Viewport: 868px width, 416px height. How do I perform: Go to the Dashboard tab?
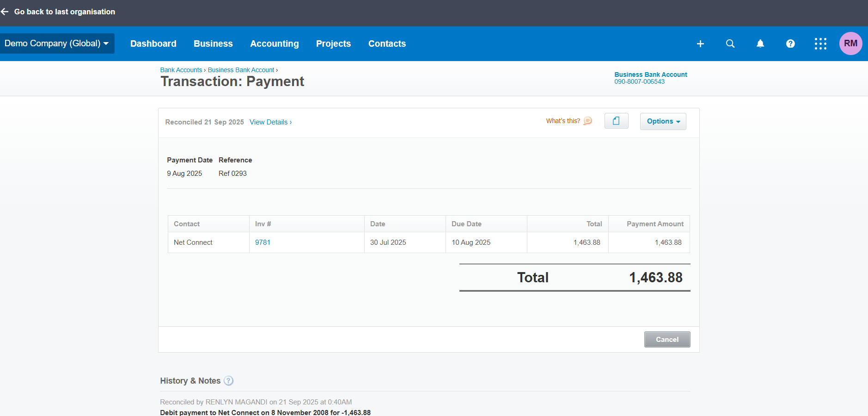click(153, 43)
